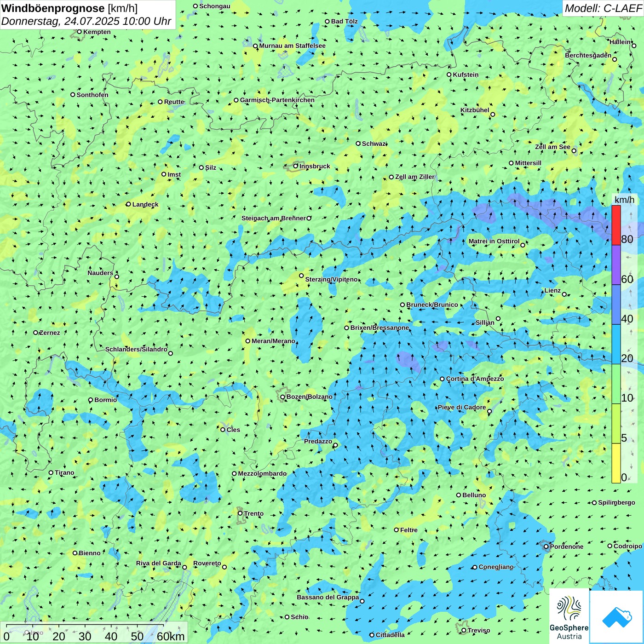Click the Feltre label

(x=409, y=530)
